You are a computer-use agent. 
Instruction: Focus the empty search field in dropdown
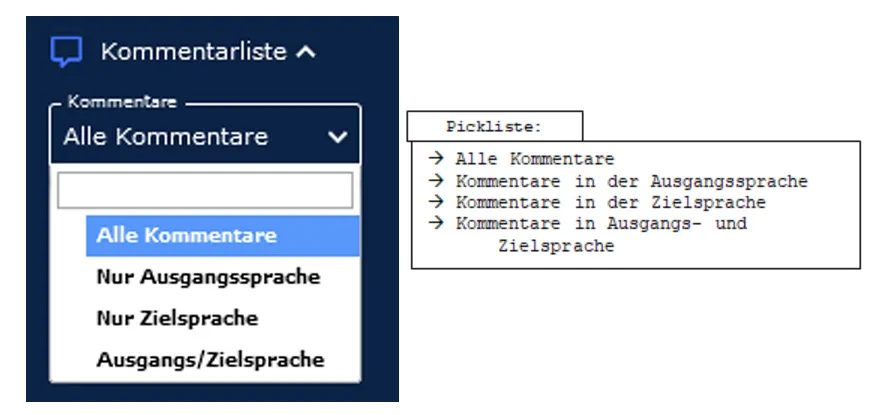click(x=205, y=190)
